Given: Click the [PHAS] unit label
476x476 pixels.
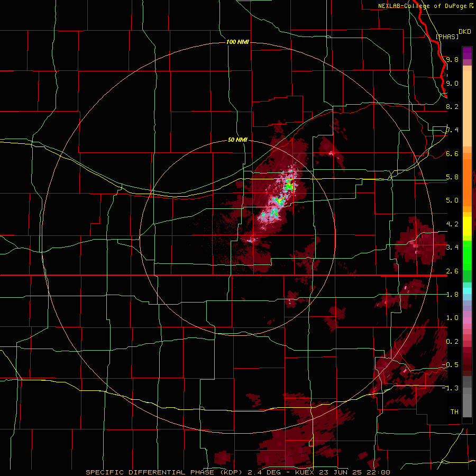Looking at the screenshot, I should [447, 36].
